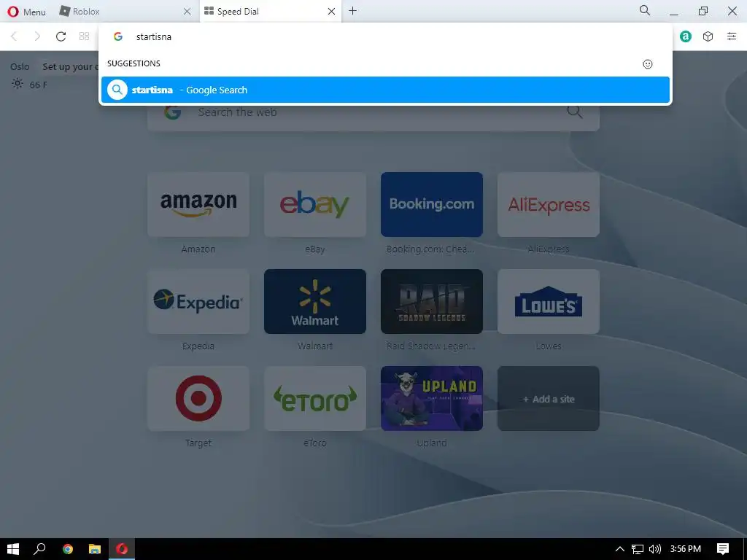747x560 pixels.
Task: Open the Walmart speed dial tile
Action: tap(315, 301)
